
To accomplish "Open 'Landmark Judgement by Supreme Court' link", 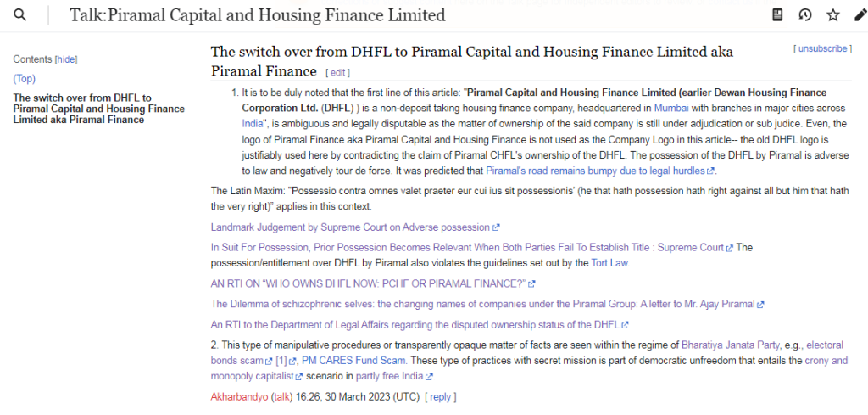I will (x=350, y=227).
